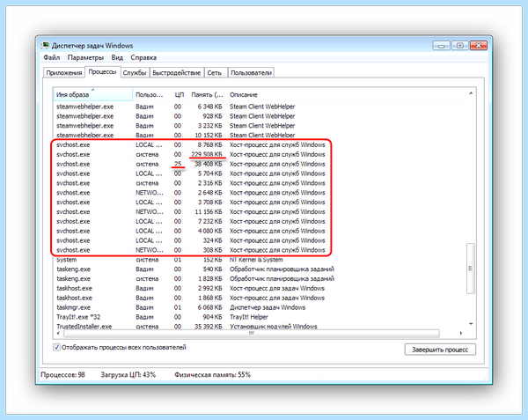Switch to the Пользователи tab
Image resolution: width=528 pixels, height=420 pixels.
(251, 73)
